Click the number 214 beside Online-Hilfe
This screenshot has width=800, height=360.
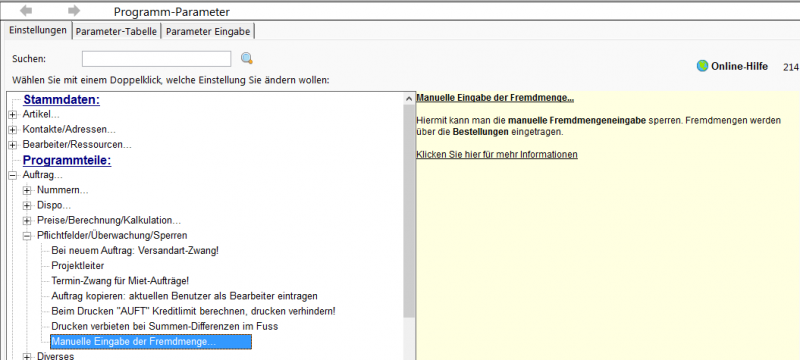790,67
